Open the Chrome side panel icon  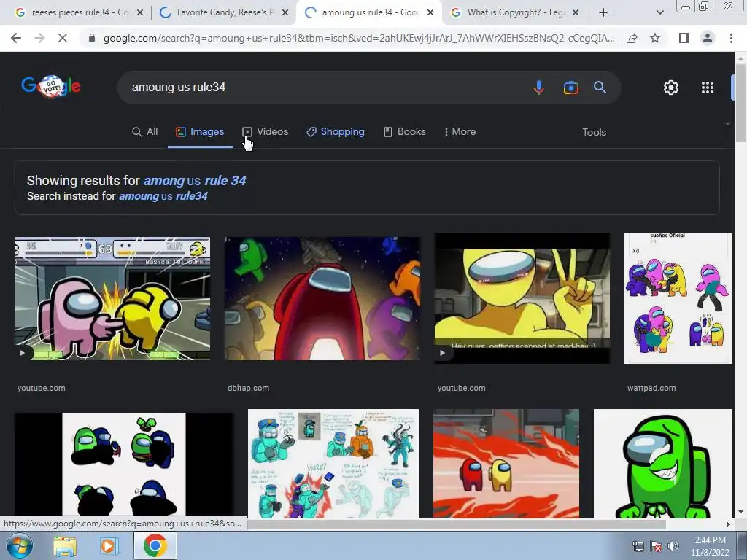684,38
